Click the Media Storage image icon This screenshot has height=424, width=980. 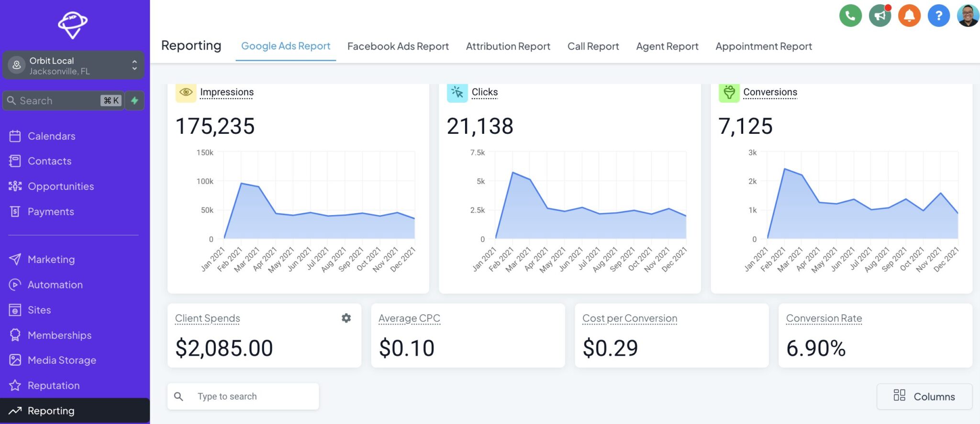point(15,360)
